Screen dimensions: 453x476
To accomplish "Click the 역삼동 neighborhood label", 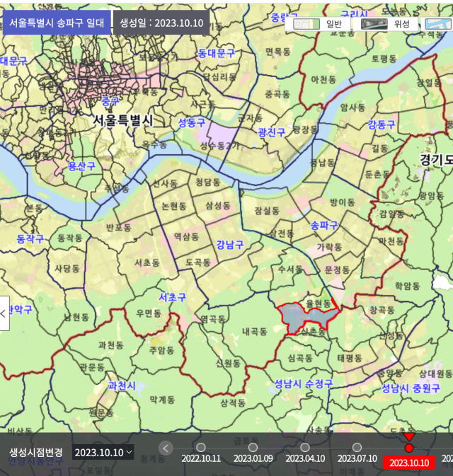I will 186,236.
